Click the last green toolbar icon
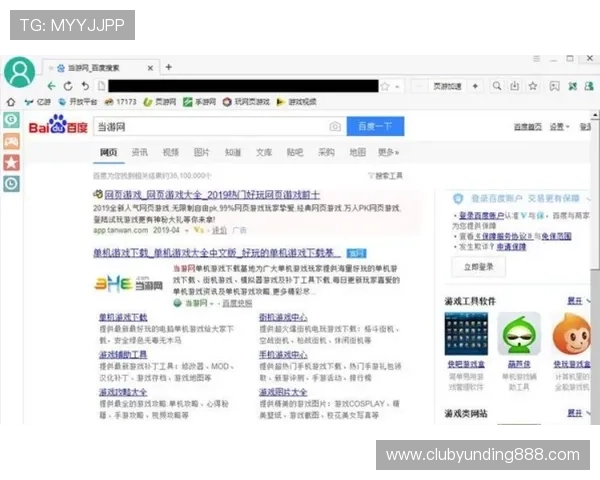Image resolution: width=600 pixels, height=480 pixels. click(589, 86)
